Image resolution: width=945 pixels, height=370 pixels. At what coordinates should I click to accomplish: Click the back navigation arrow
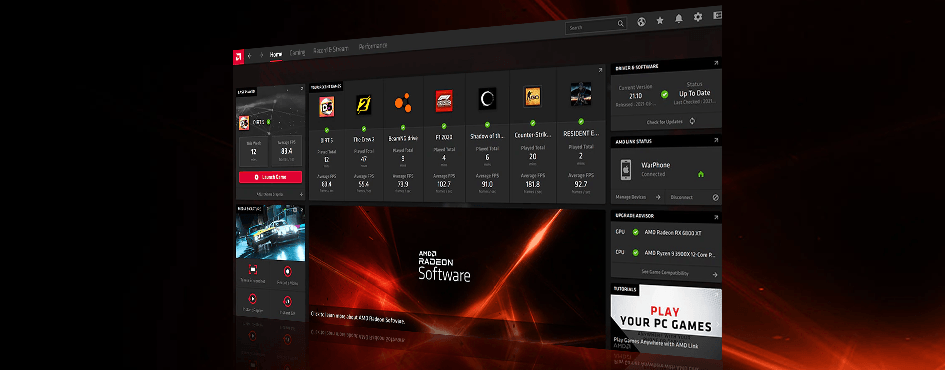tap(250, 55)
